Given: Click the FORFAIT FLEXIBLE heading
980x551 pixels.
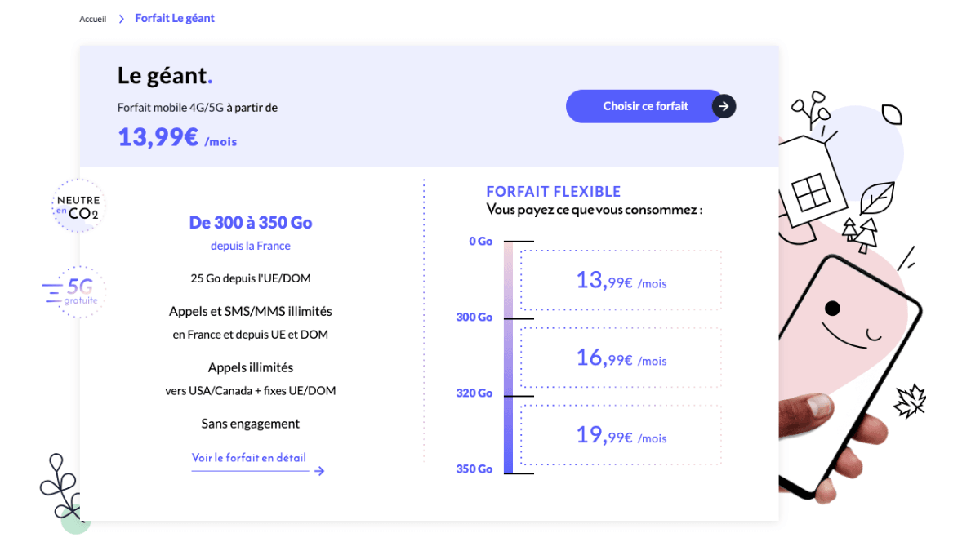Looking at the screenshot, I should click(x=554, y=192).
